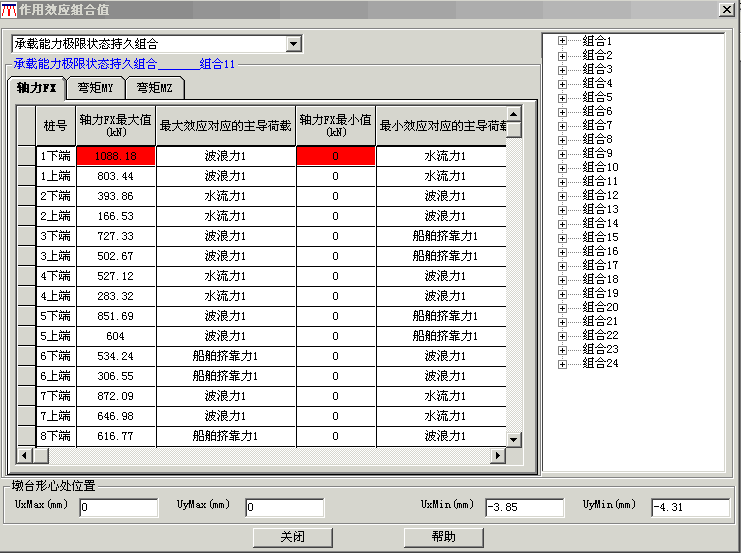Select 组合5 in the tree
The width and height of the screenshot is (741, 553).
[597, 97]
